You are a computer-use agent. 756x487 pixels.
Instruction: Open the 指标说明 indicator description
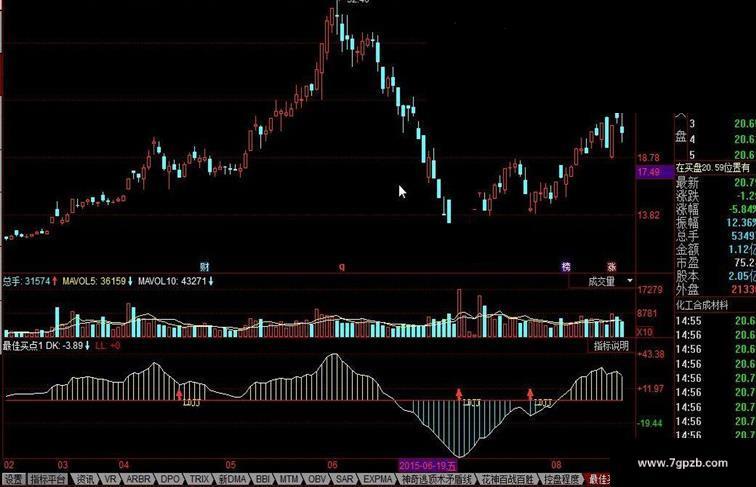click(x=611, y=346)
